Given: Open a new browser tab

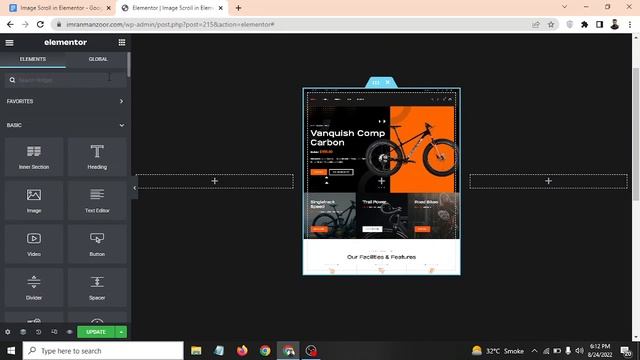Looking at the screenshot, I should click(238, 8).
